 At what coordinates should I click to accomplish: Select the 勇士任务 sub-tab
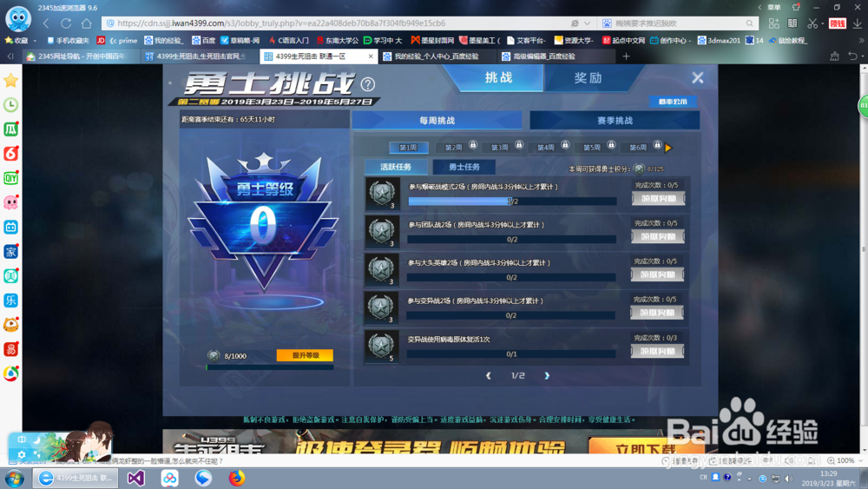tap(464, 167)
